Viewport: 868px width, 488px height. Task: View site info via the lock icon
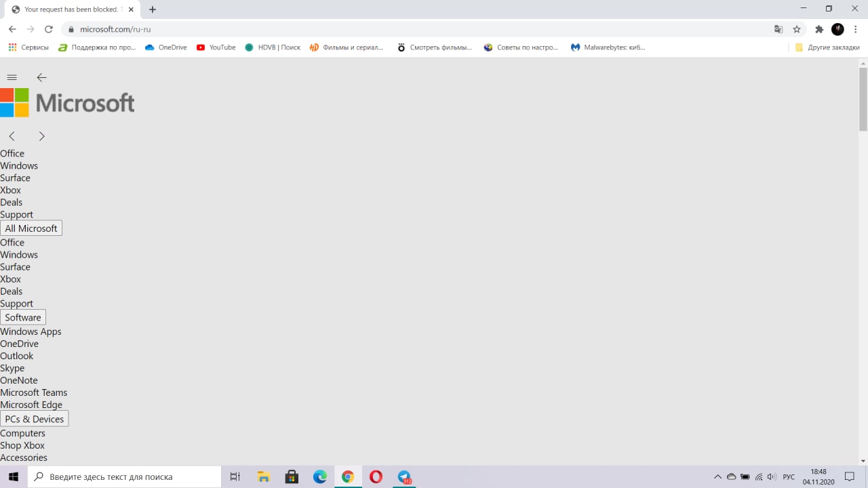point(71,29)
